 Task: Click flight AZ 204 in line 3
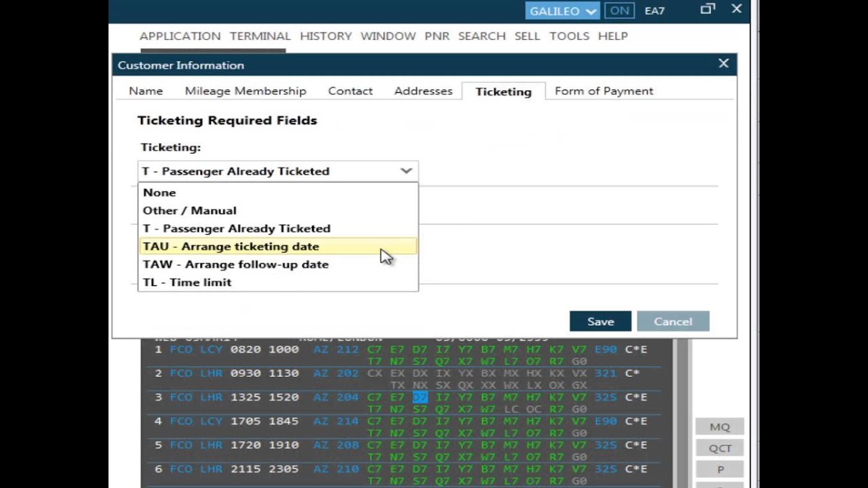(336, 397)
